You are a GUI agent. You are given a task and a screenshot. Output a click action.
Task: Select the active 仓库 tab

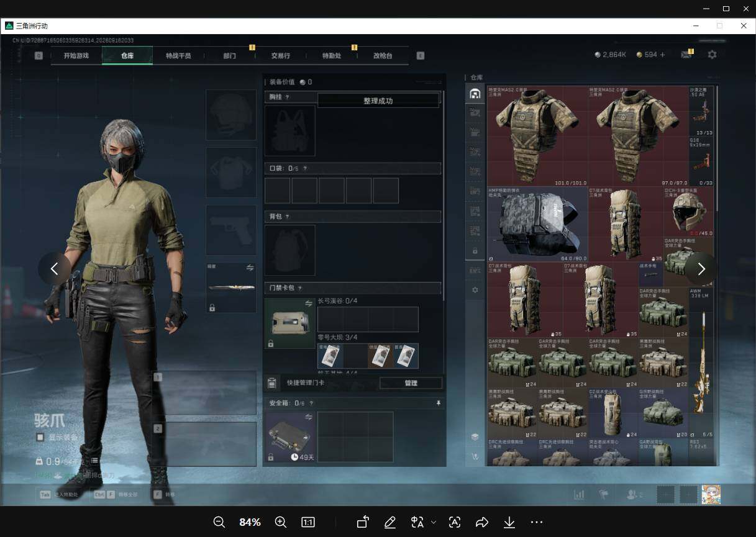[x=127, y=55]
